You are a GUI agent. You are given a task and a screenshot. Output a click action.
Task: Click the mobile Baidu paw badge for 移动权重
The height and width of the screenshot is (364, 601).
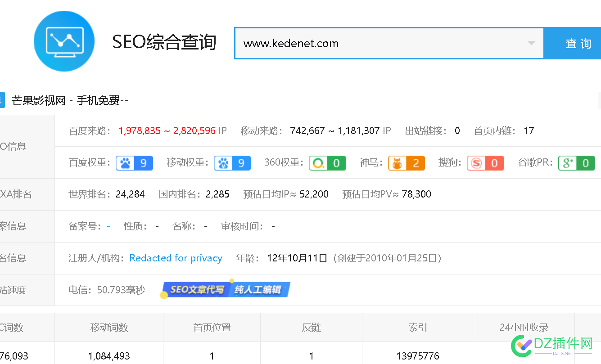(232, 163)
